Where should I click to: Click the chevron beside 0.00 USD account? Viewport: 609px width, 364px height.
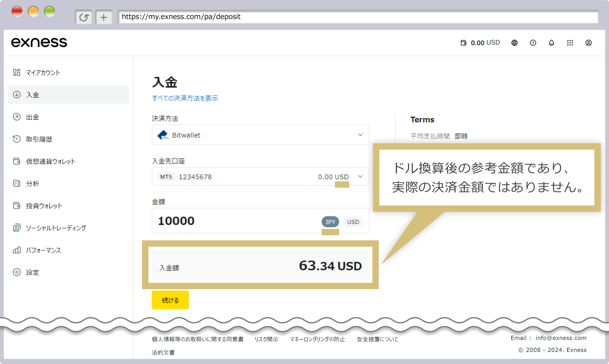[360, 177]
